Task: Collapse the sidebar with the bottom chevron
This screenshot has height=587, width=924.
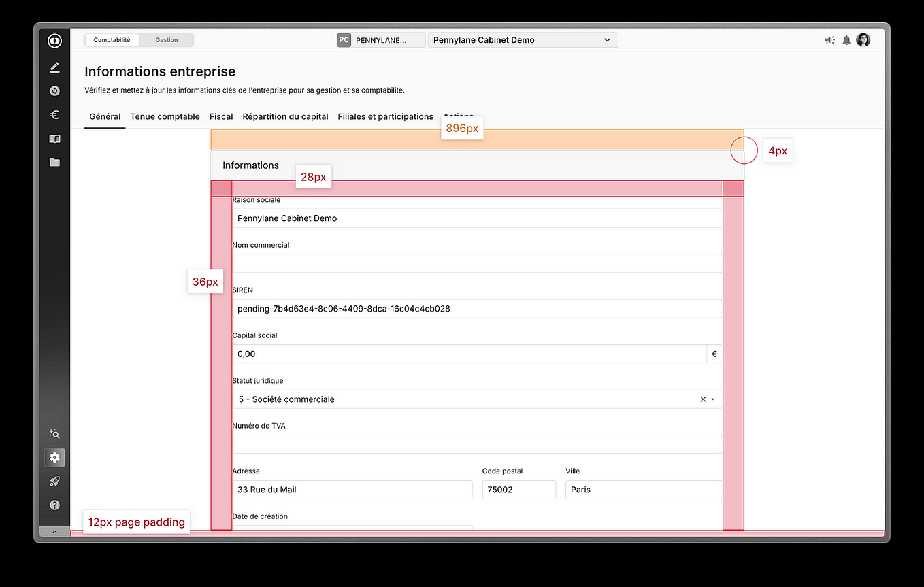Action: 54,531
